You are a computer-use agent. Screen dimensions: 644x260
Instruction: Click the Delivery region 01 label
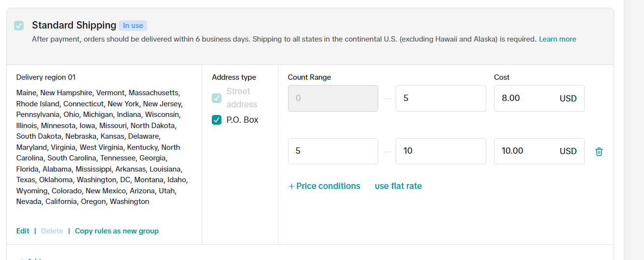[46, 77]
